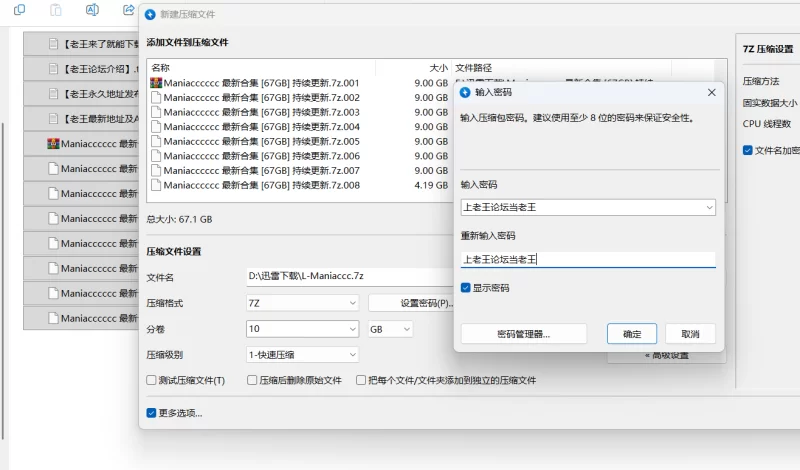This screenshot has height=470, width=800.
Task: Click 确定 in password dialog
Action: (x=632, y=334)
